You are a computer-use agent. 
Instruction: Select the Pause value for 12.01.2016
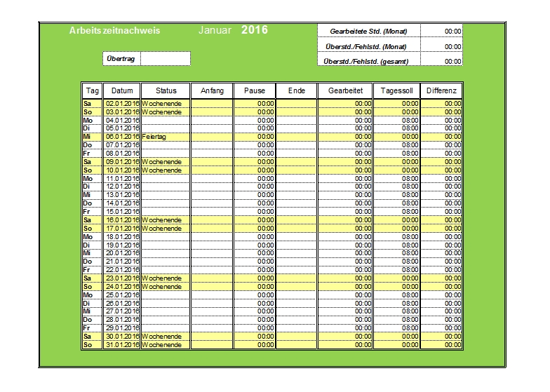pos(254,187)
